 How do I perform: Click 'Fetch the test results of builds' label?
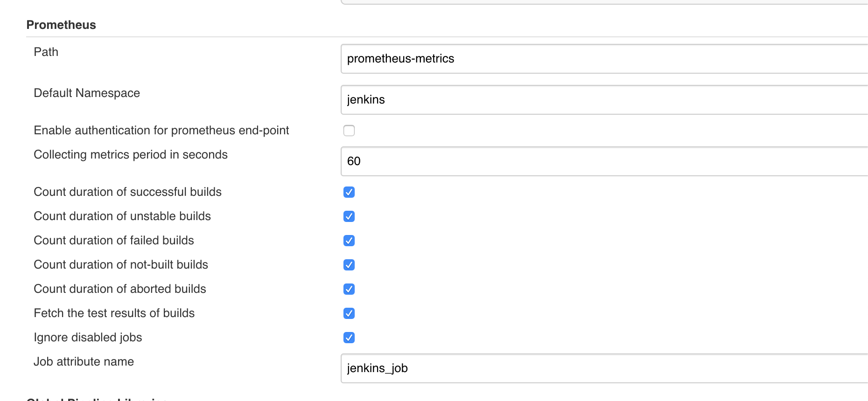(114, 313)
